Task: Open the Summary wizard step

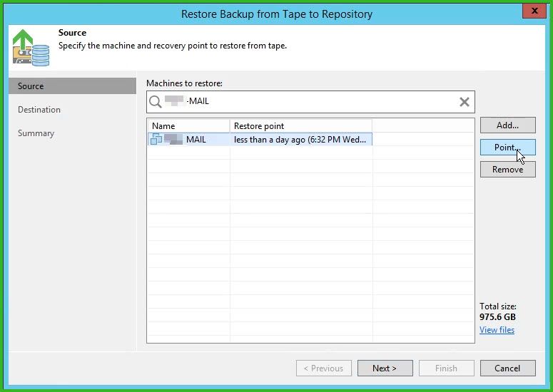Action: coord(36,133)
